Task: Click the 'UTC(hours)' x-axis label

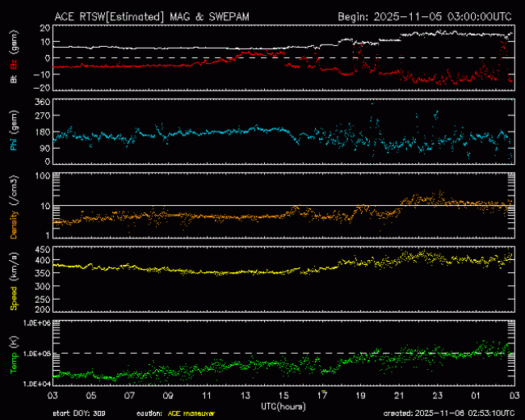Action: (x=283, y=406)
